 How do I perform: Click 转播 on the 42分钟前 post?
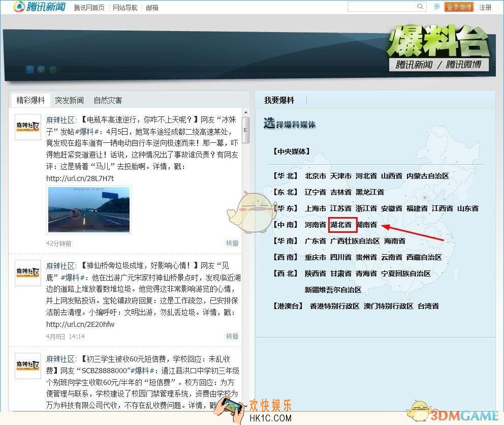tap(232, 243)
